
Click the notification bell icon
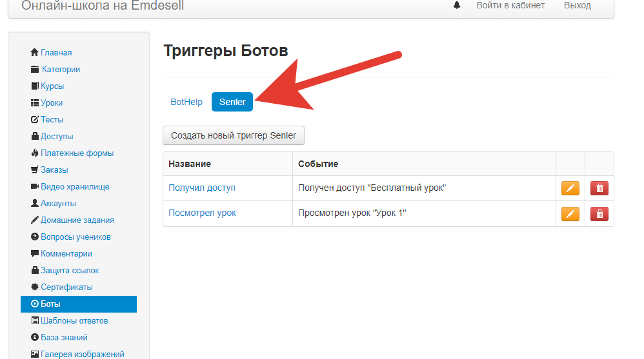[x=457, y=5]
